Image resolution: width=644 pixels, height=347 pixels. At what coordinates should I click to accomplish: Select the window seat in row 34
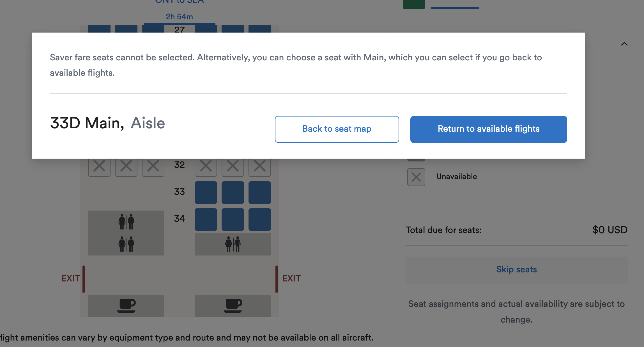(260, 219)
